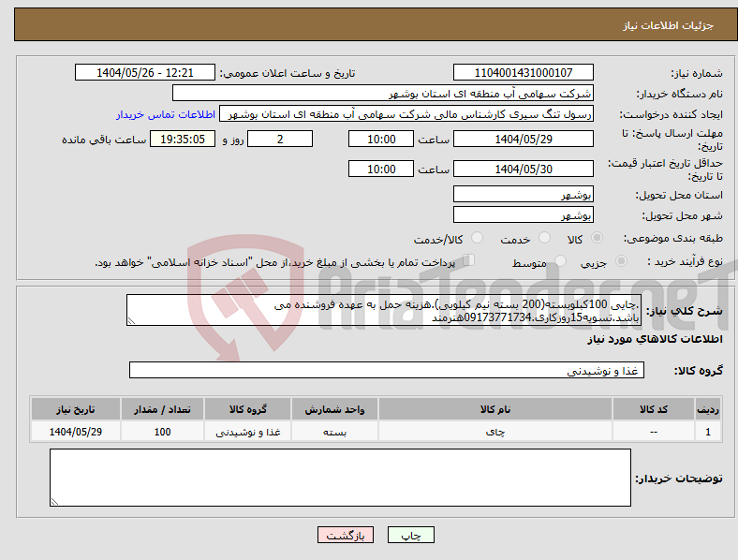Click the request creator name field
Viewport: 738px width, 560px height.
coord(406,114)
